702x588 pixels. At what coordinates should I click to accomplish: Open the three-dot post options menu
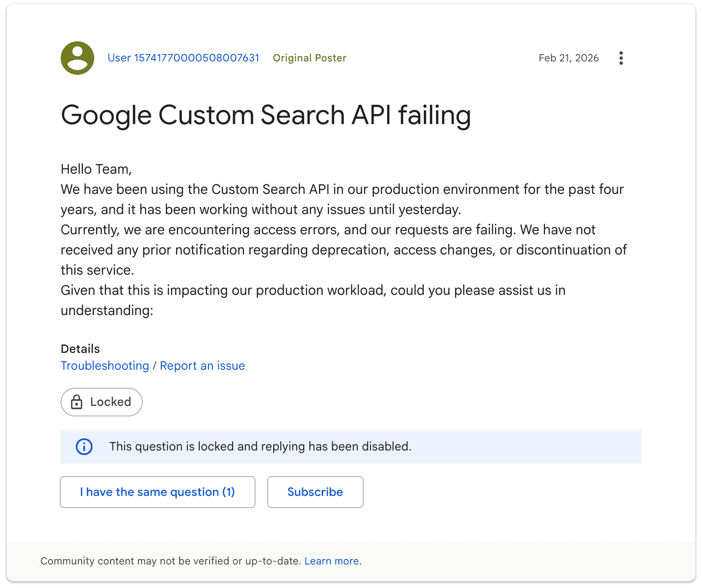621,58
